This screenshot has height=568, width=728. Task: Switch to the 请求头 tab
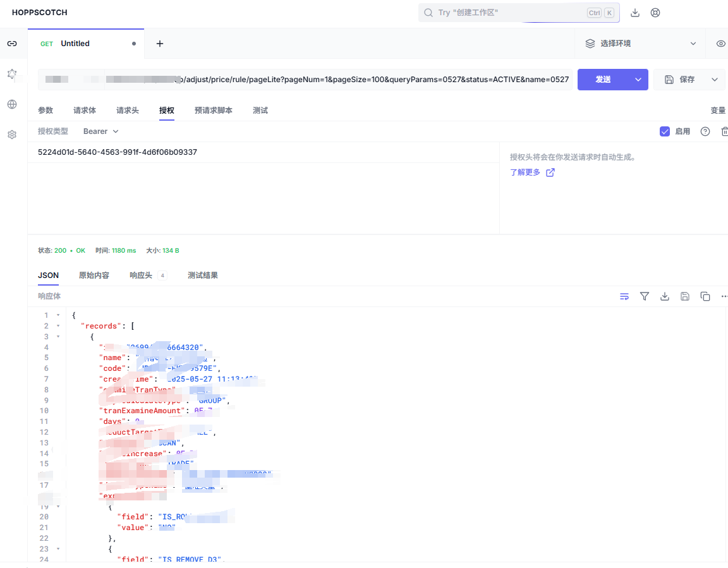tap(128, 111)
